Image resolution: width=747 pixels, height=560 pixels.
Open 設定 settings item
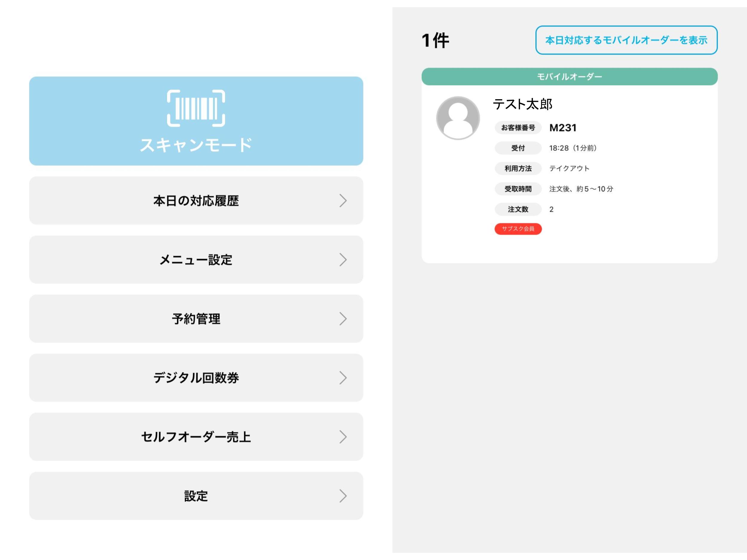click(x=196, y=496)
